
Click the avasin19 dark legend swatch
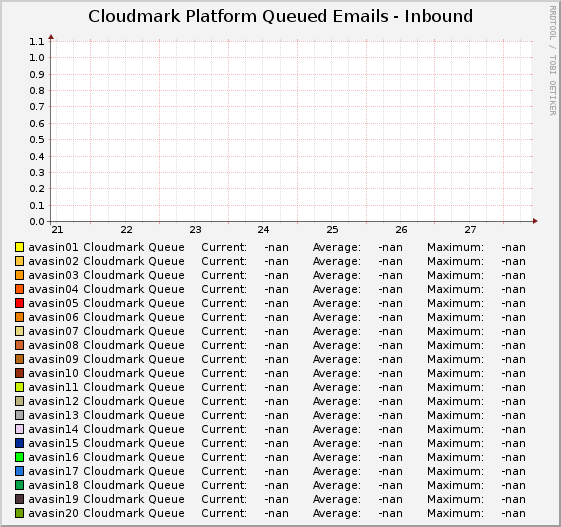click(x=19, y=499)
